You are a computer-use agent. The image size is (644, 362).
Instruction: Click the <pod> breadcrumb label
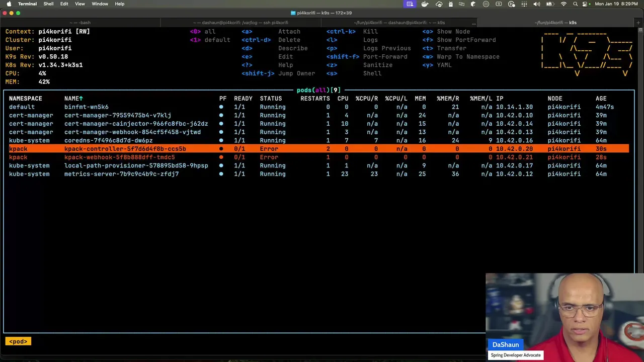pyautogui.click(x=18, y=341)
